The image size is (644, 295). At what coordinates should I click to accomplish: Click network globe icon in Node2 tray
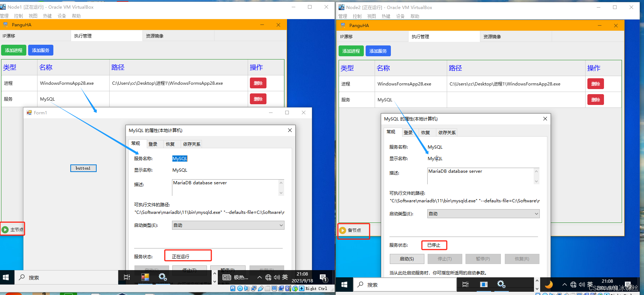pyautogui.click(x=573, y=285)
